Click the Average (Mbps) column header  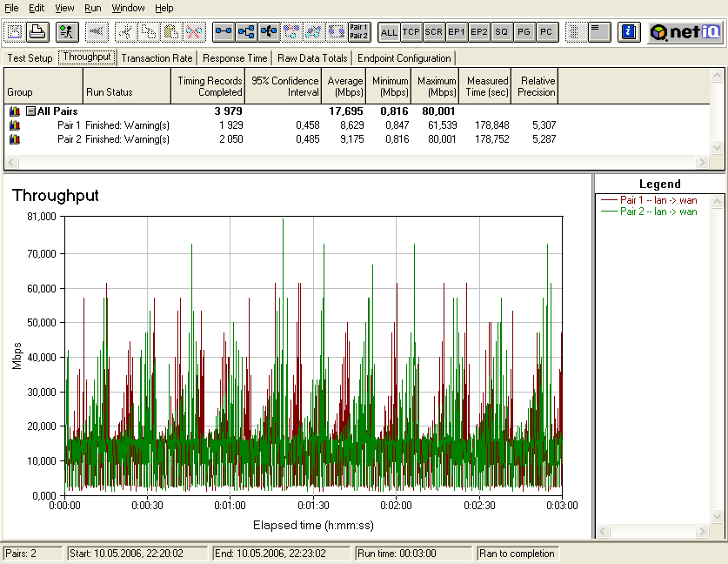[345, 86]
